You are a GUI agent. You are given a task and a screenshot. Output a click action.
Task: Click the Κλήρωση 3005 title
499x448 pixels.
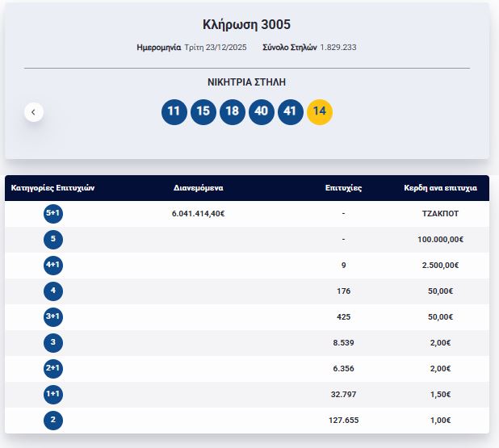tap(247, 24)
